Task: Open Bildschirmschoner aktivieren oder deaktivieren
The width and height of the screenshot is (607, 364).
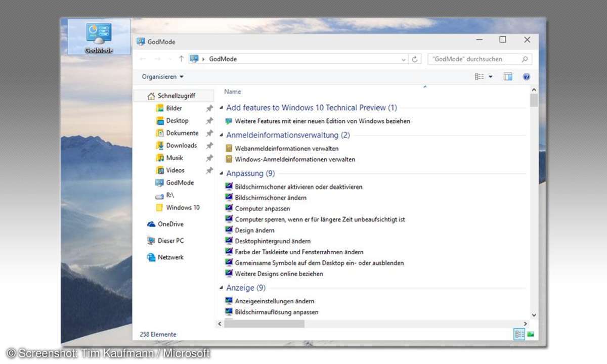Action: [298, 187]
